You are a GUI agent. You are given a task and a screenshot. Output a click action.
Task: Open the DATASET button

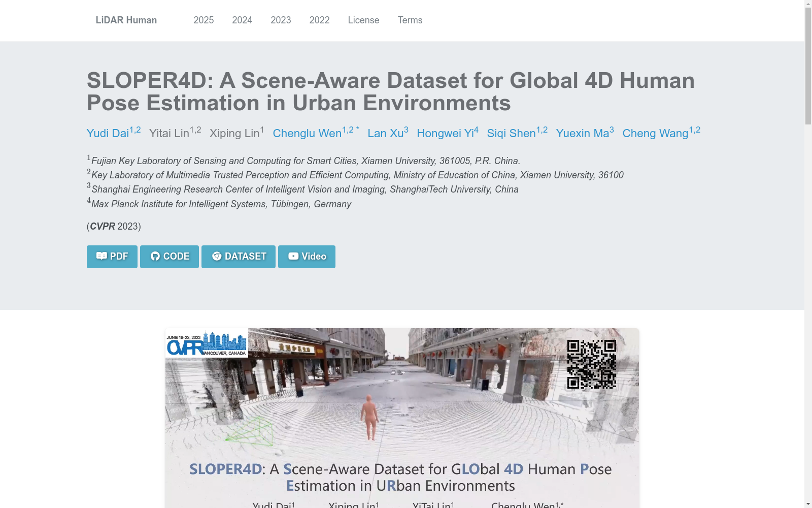pos(238,257)
